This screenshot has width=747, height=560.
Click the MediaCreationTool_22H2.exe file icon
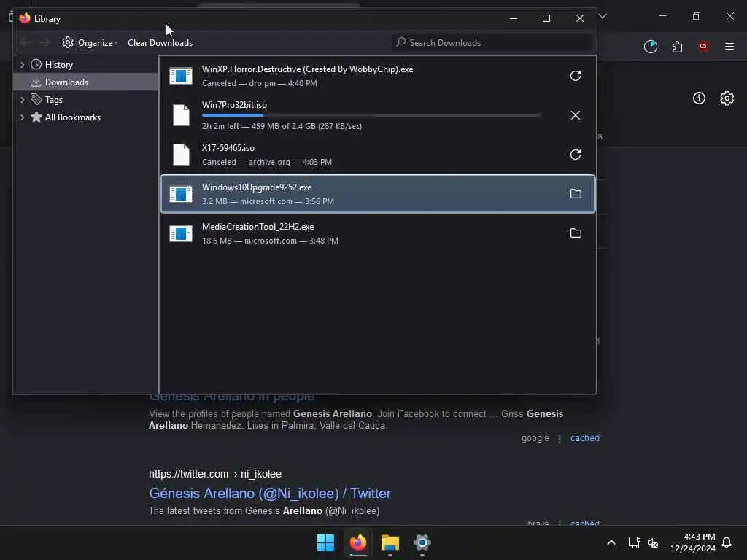181,233
